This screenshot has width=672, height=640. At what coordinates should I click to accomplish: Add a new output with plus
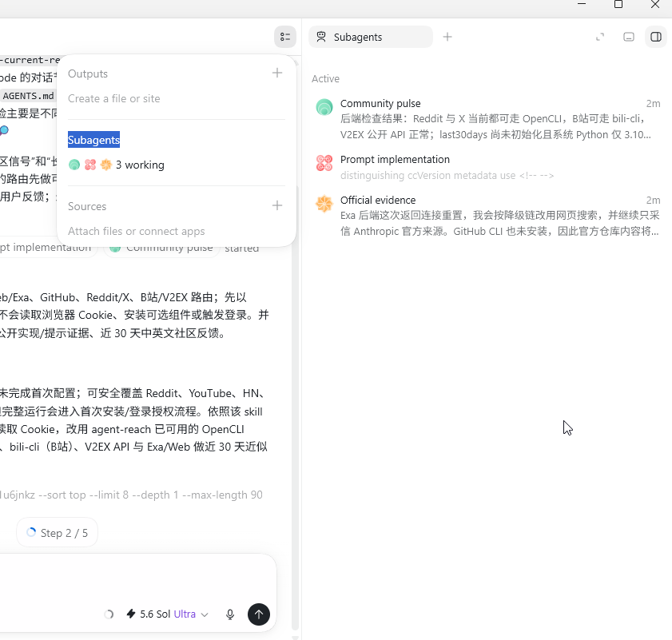tap(277, 73)
